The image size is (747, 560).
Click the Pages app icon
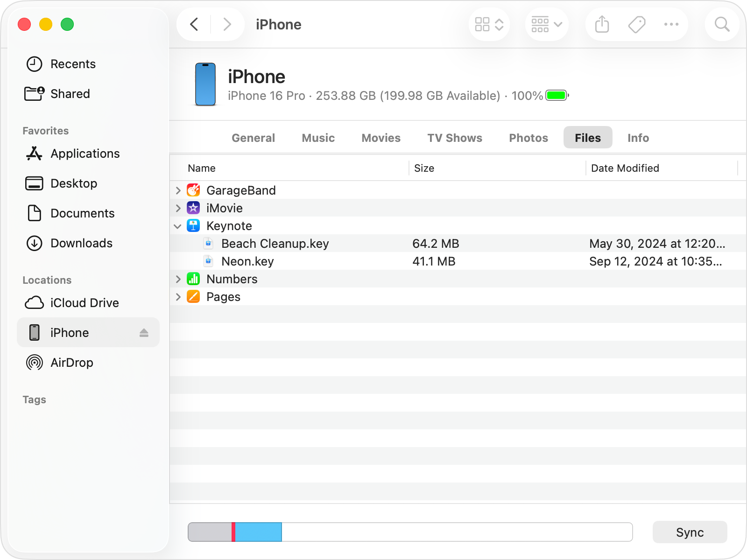(193, 296)
